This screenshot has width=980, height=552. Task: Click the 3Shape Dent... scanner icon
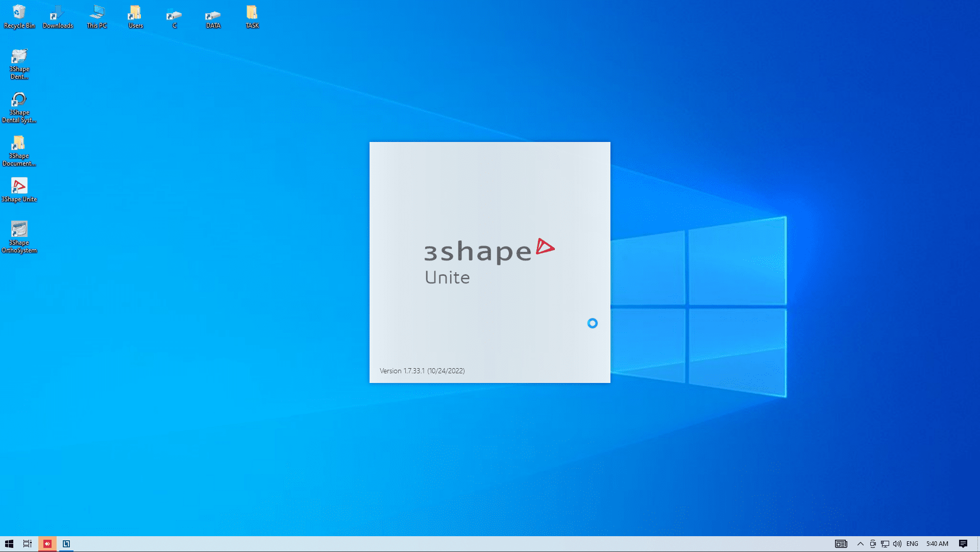19,57
